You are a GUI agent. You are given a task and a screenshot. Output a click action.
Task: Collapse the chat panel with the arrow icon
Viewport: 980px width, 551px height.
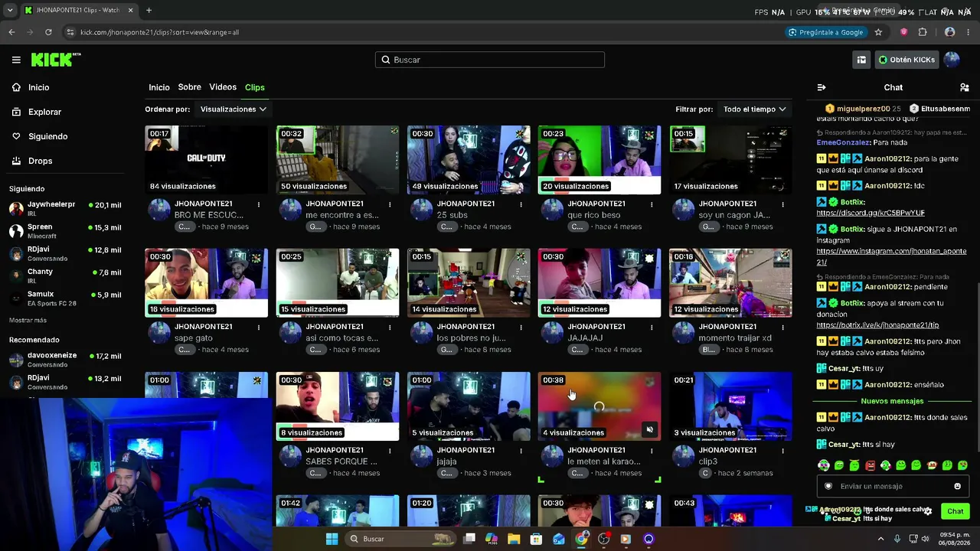pos(822,87)
